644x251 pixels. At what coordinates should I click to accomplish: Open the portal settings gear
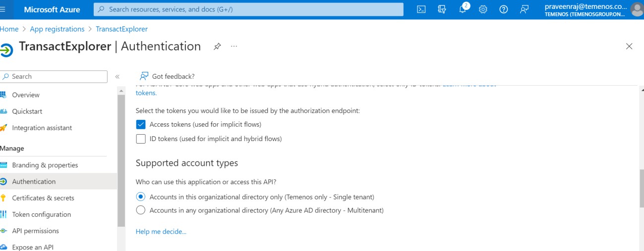click(x=483, y=9)
